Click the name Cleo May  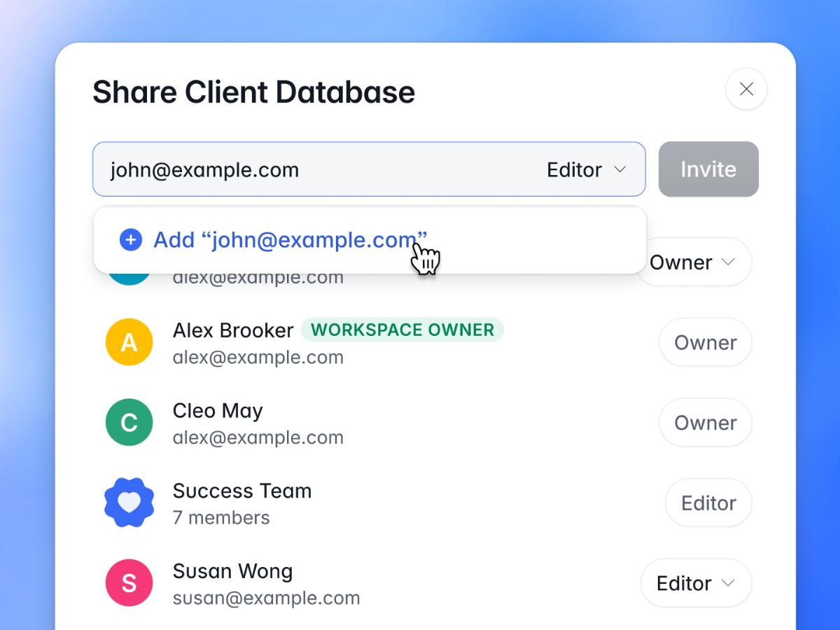pyautogui.click(x=218, y=411)
